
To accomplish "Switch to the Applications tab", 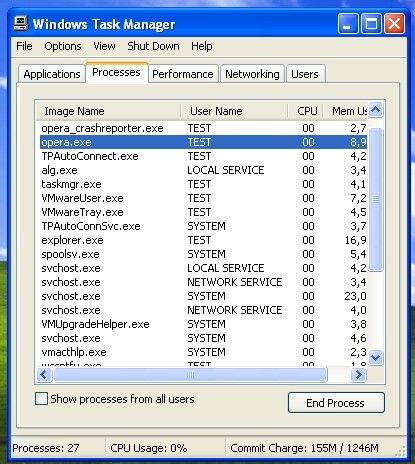I will [x=52, y=74].
